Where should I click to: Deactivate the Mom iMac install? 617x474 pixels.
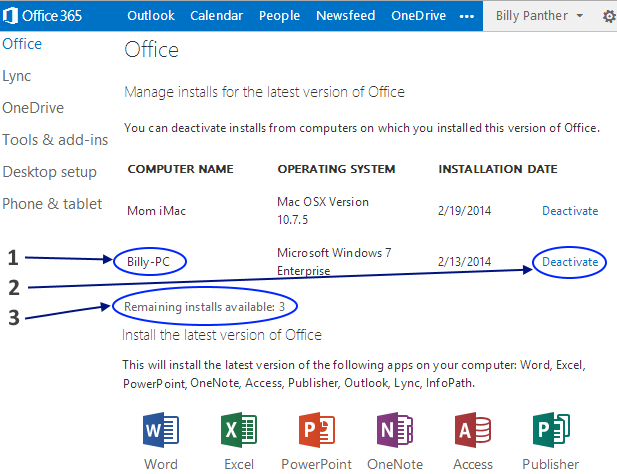point(570,211)
